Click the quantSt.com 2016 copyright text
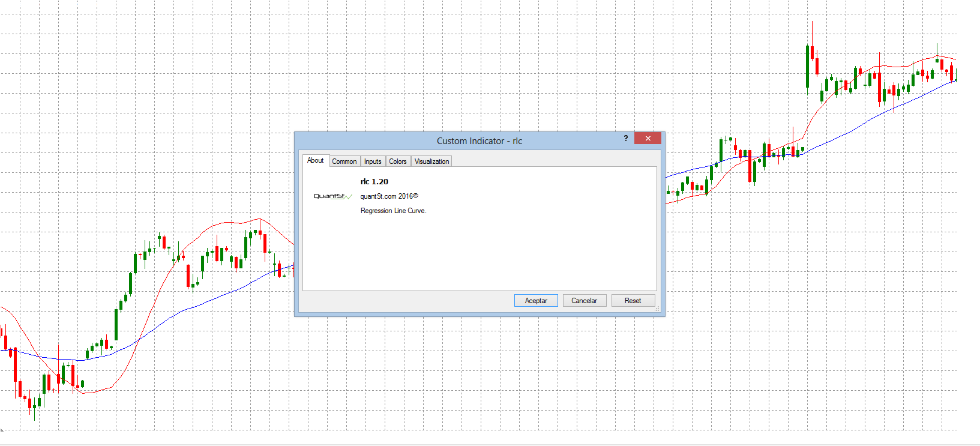 [389, 196]
